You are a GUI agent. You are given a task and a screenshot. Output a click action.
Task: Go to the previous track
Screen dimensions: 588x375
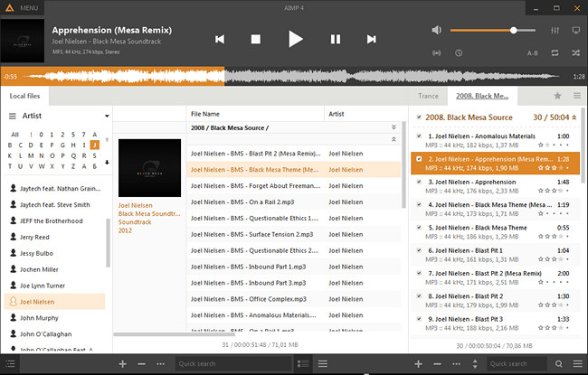[220, 39]
